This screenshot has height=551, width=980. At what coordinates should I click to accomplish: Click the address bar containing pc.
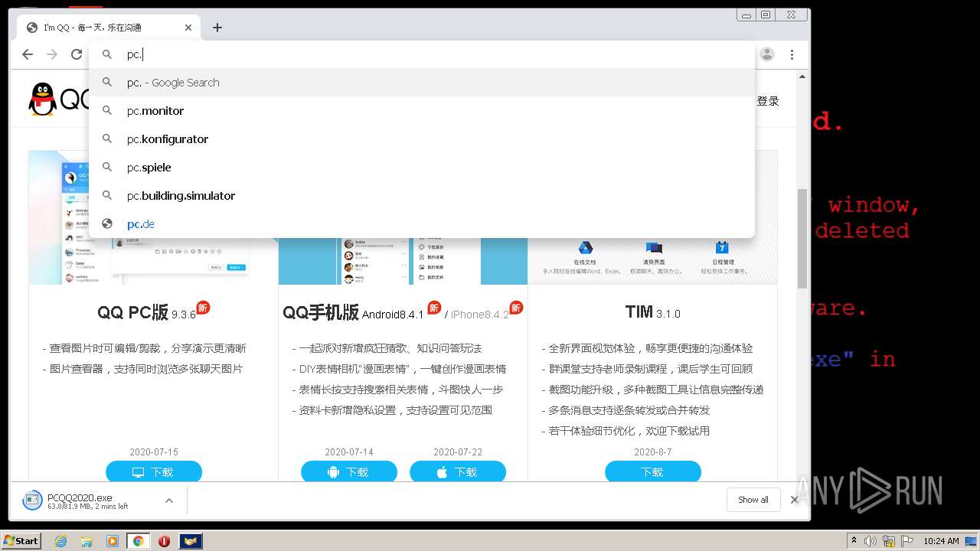[422, 54]
